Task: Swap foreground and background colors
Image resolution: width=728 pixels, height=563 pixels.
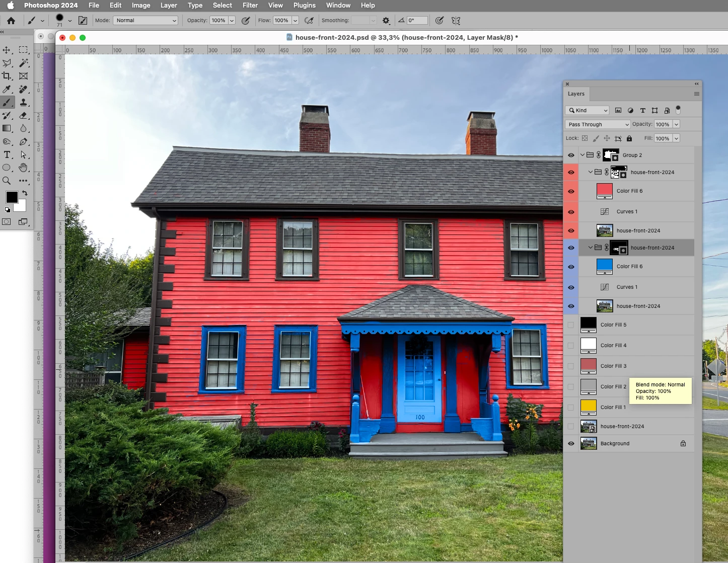Action: click(25, 193)
